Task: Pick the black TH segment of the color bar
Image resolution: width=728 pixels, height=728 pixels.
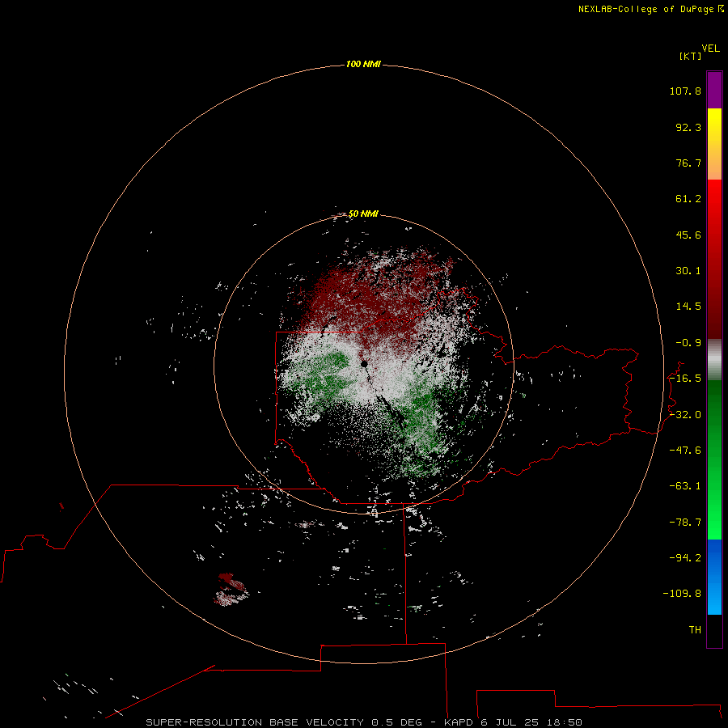Action: point(714,631)
